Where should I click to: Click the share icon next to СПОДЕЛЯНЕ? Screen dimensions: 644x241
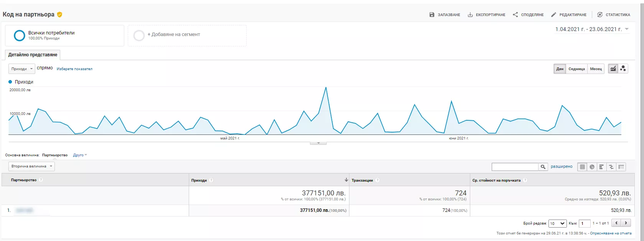tap(516, 15)
